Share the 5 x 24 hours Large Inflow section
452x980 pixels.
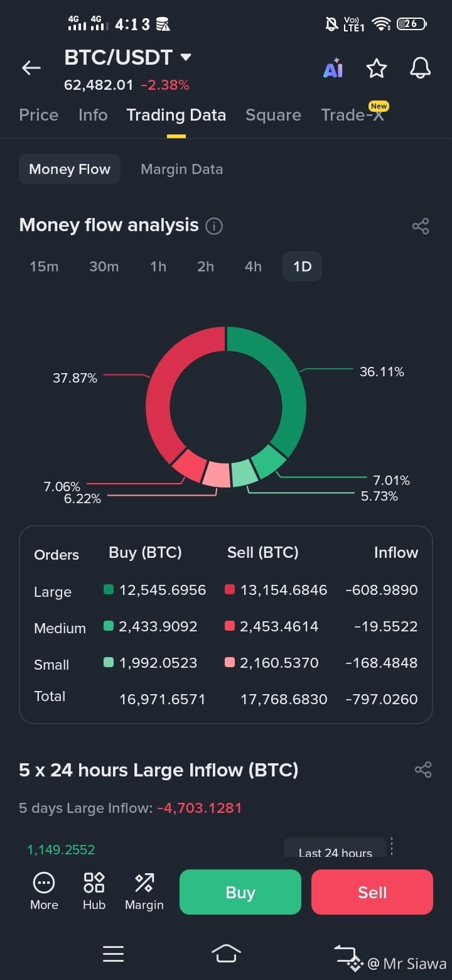[x=423, y=770]
